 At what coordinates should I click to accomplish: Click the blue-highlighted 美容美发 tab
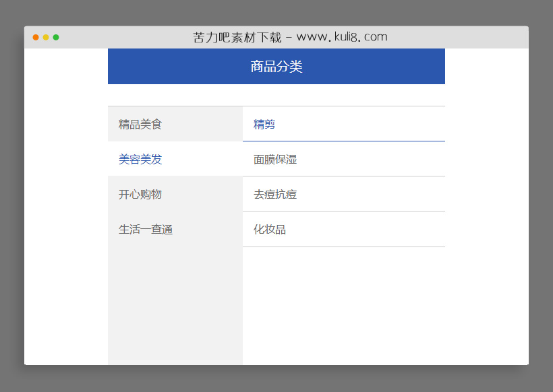click(140, 159)
